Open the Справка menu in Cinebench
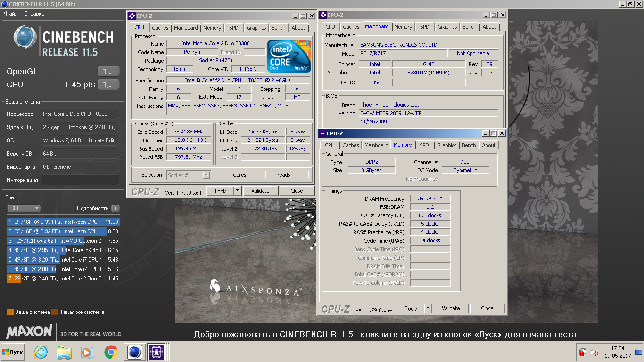Viewport: 644px width, 362px height. click(34, 14)
